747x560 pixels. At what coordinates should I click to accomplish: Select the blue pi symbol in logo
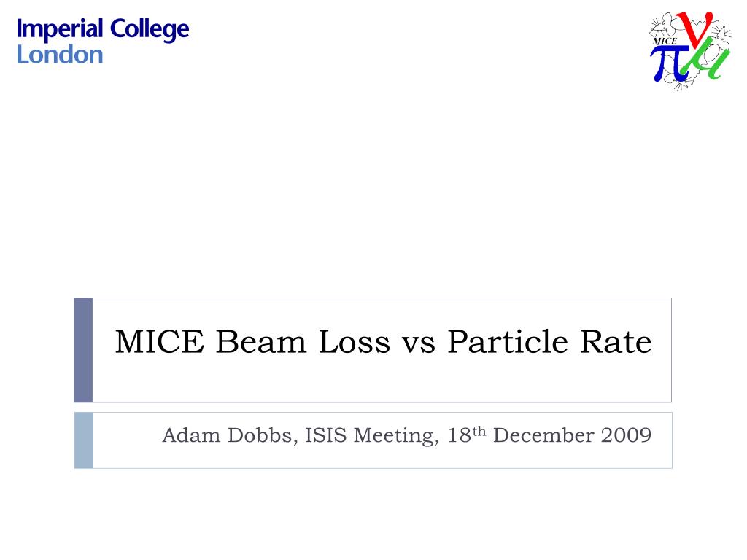click(670, 65)
